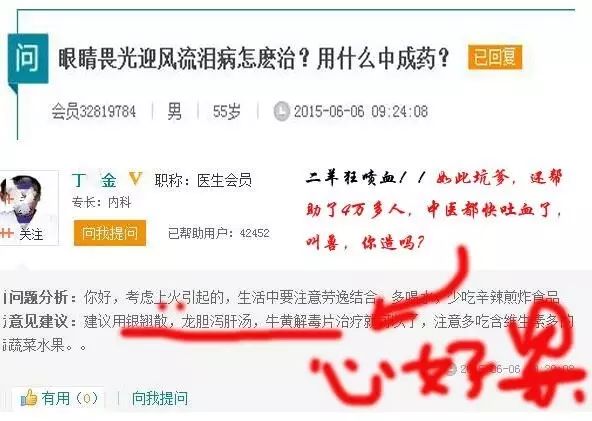This screenshot has height=421, width=592.
Task: Click the bottom 向我提问 text link
Action: coord(160,398)
